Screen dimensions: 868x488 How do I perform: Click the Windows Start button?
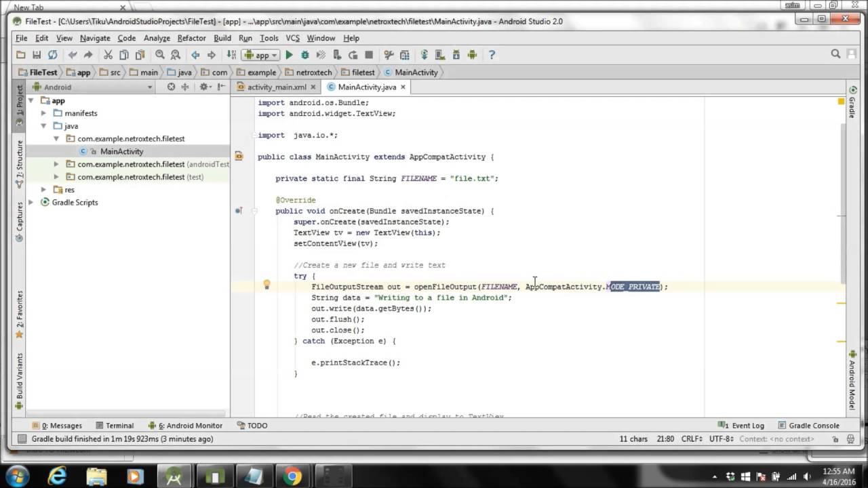pos(16,476)
